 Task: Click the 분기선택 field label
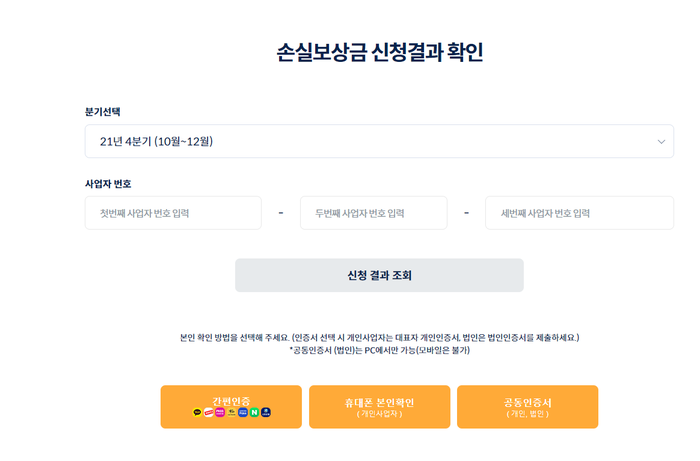pos(103,112)
